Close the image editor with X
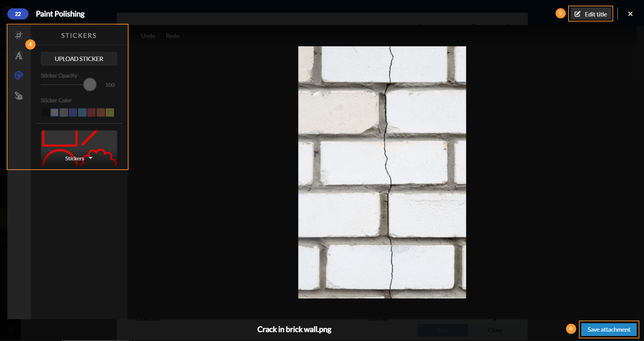Image resolution: width=644 pixels, height=341 pixels. 630,14
